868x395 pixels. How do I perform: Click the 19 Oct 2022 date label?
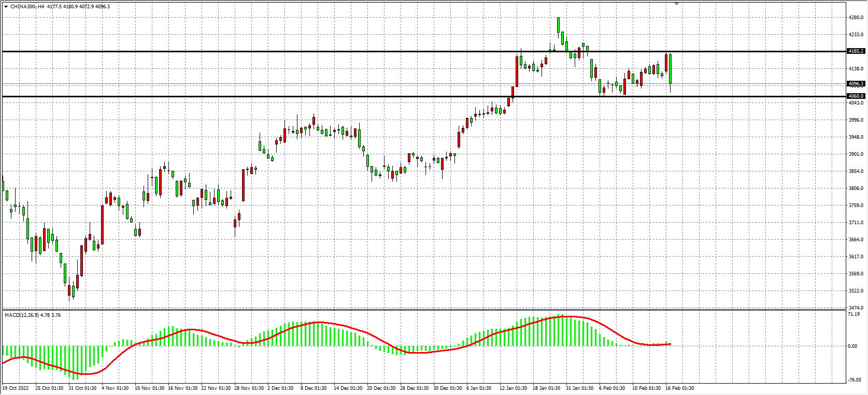pyautogui.click(x=16, y=388)
